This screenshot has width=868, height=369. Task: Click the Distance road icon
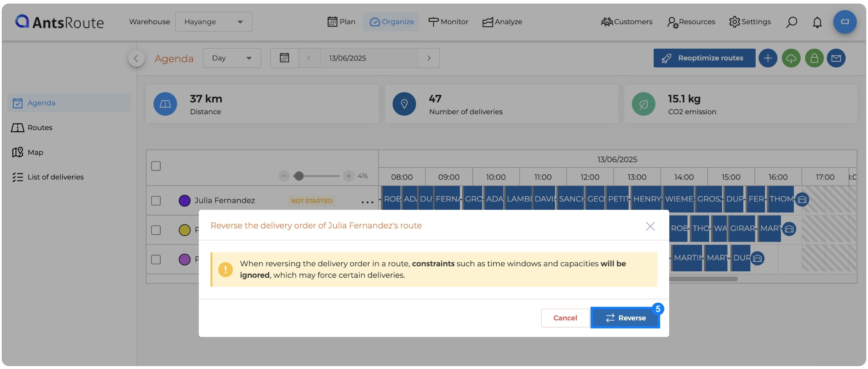165,104
